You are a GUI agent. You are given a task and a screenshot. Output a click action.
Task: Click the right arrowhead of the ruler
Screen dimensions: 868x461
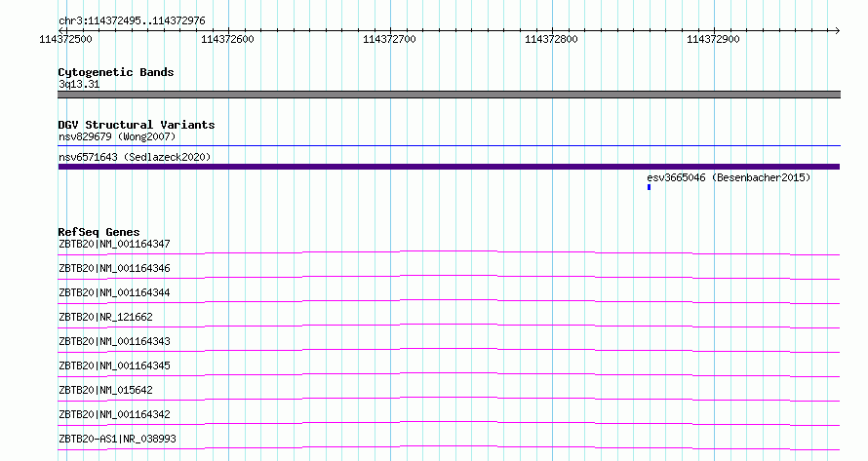pyautogui.click(x=837, y=31)
